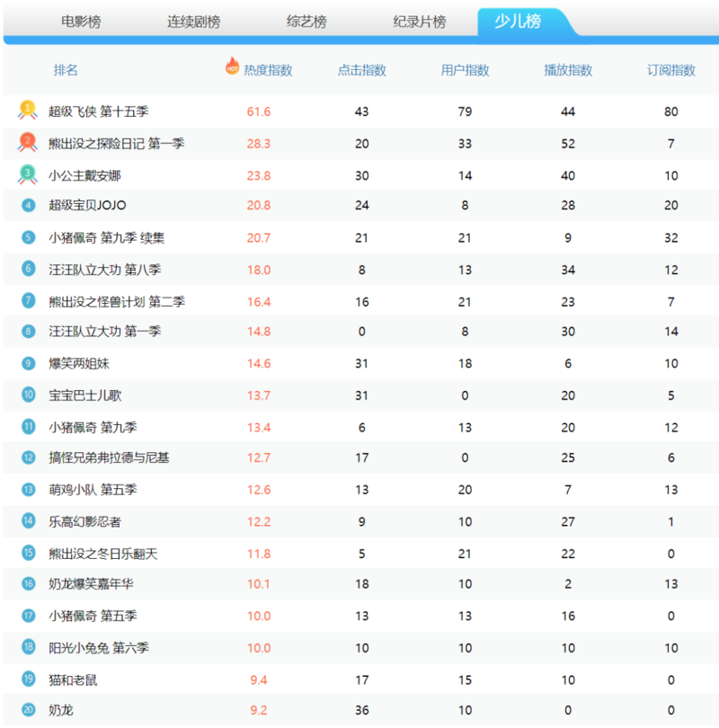Open 熊出没之怪兽计划 第二季 title

tap(117, 302)
